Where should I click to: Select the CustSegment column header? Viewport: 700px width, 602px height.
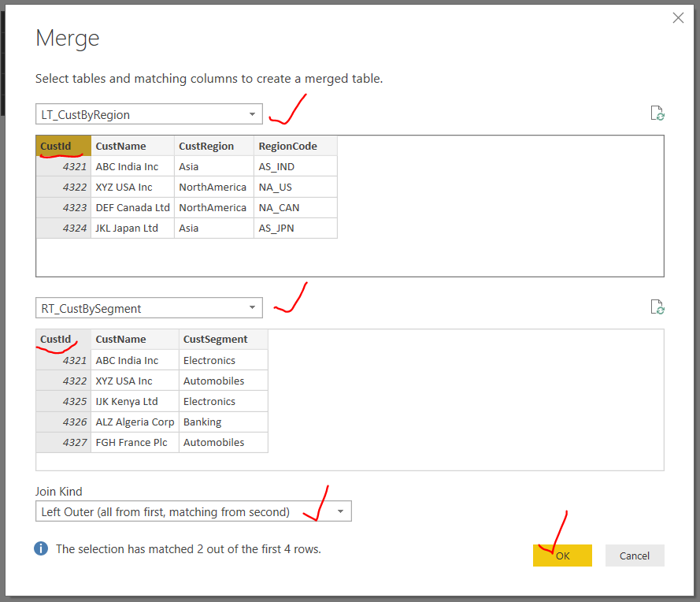point(223,339)
